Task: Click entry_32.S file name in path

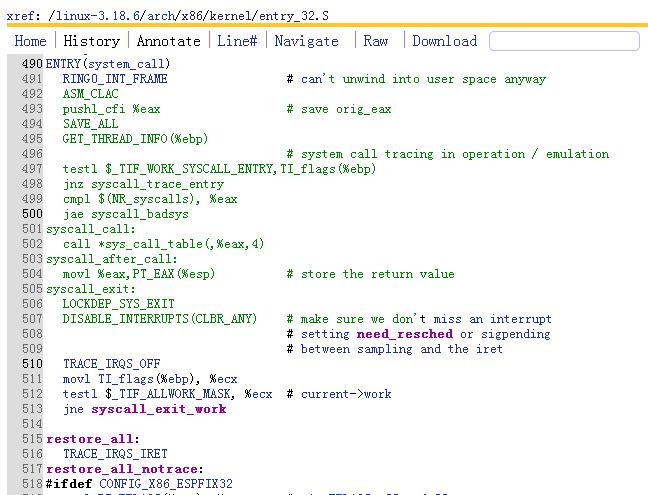Action: coord(287,11)
